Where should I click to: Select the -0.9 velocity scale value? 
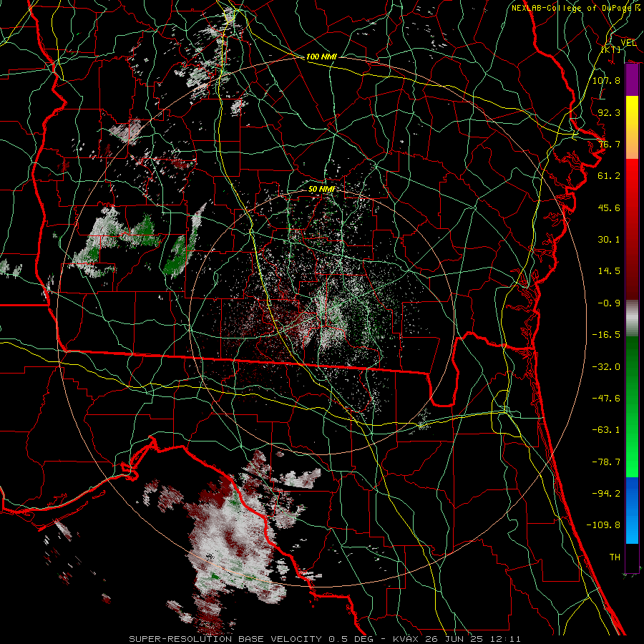coord(609,303)
